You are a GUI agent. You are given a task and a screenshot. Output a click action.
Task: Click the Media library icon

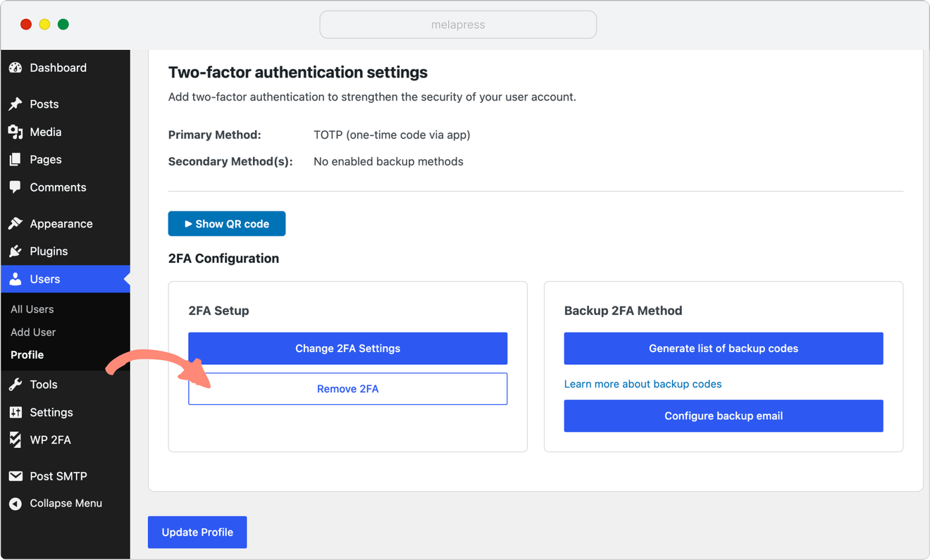point(15,132)
